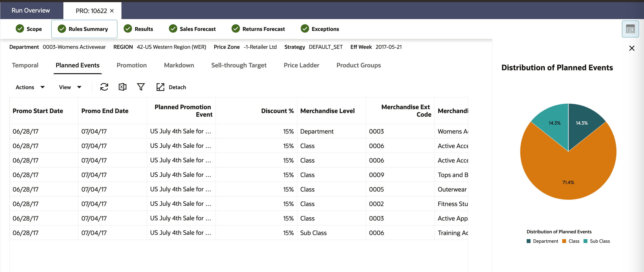Expand the View dropdown menu
Image resolution: width=644 pixels, height=272 pixels.
tap(70, 87)
